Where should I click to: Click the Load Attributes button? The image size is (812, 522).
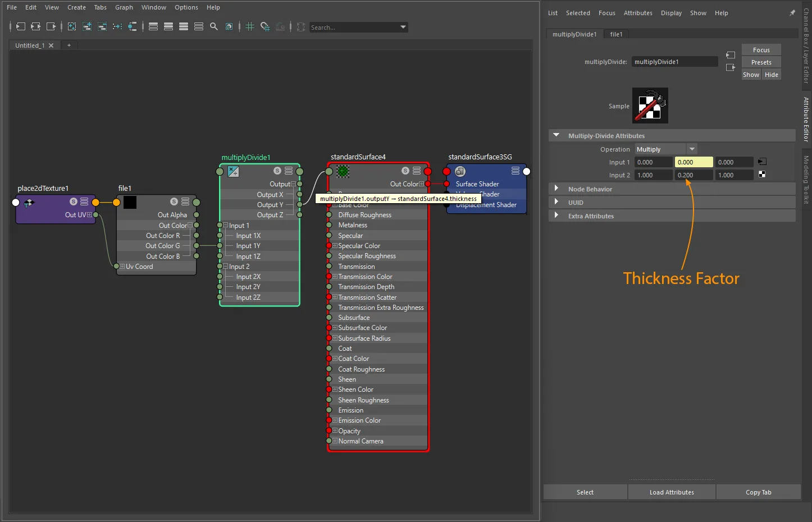click(x=672, y=492)
